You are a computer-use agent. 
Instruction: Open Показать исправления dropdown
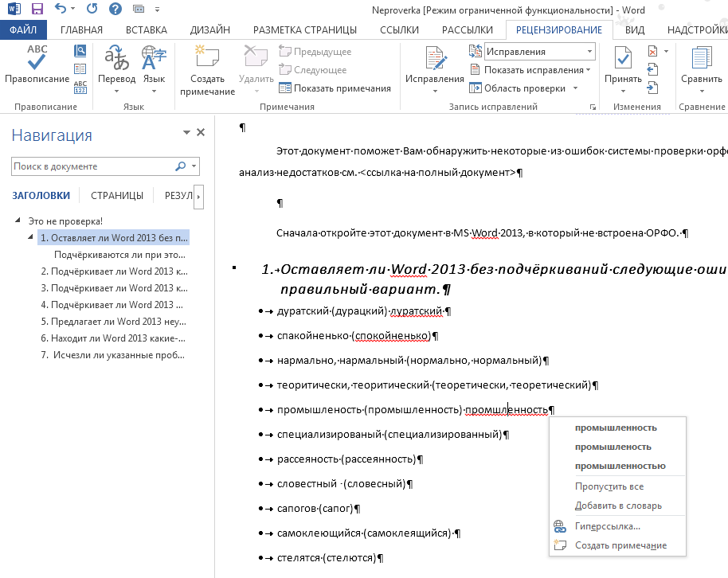(530, 70)
